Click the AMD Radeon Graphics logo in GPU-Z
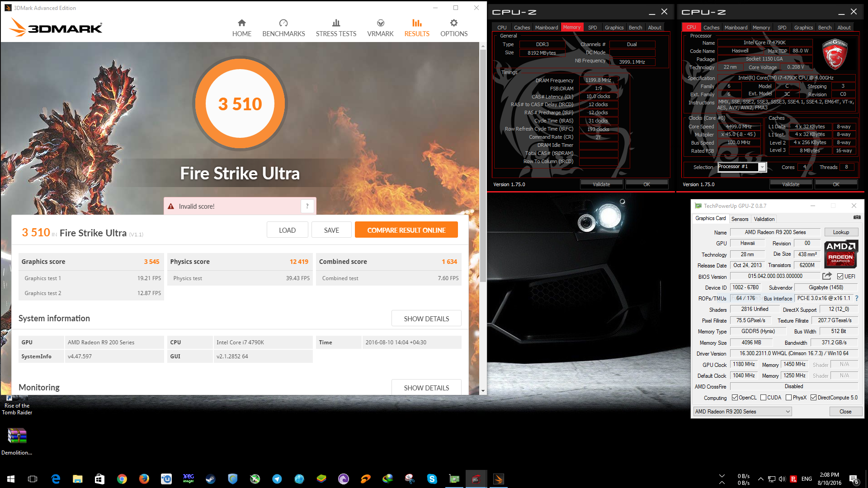This screenshot has height=488, width=868. [841, 254]
